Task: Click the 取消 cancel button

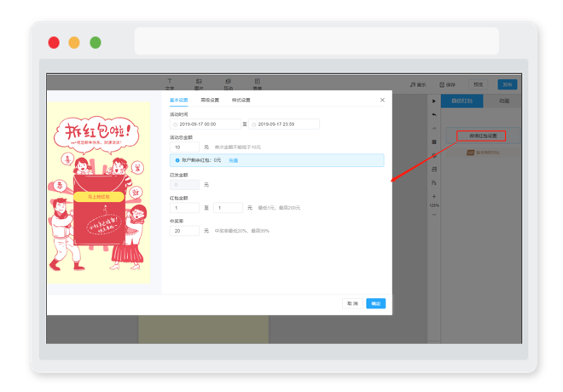Action: (352, 303)
